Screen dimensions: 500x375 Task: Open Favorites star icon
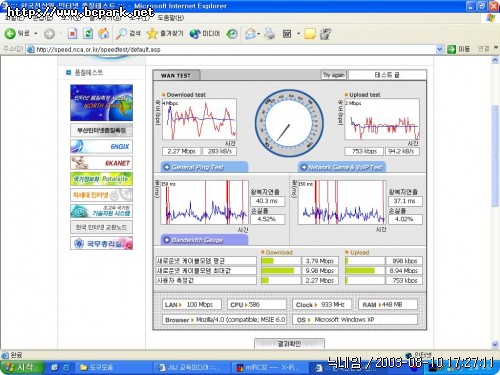(x=152, y=33)
